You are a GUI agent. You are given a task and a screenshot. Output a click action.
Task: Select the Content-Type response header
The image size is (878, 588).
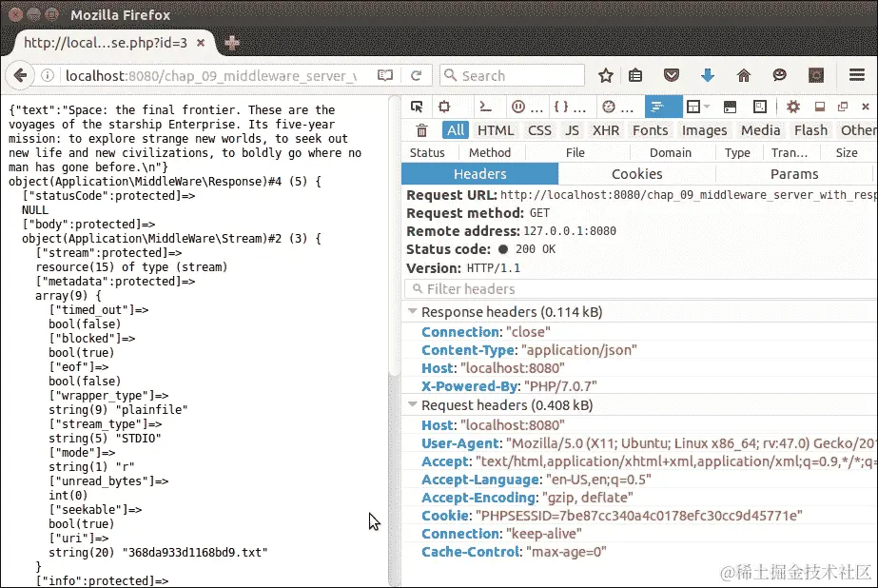(529, 350)
